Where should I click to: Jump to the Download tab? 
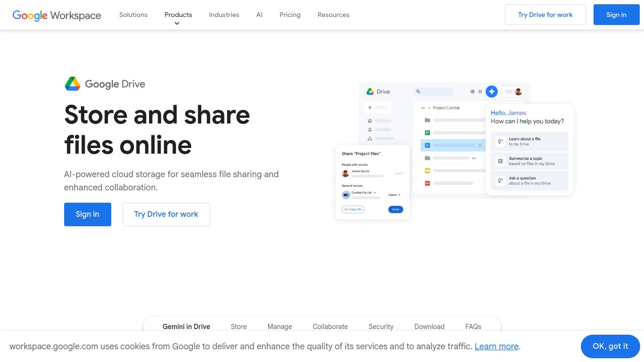429,326
